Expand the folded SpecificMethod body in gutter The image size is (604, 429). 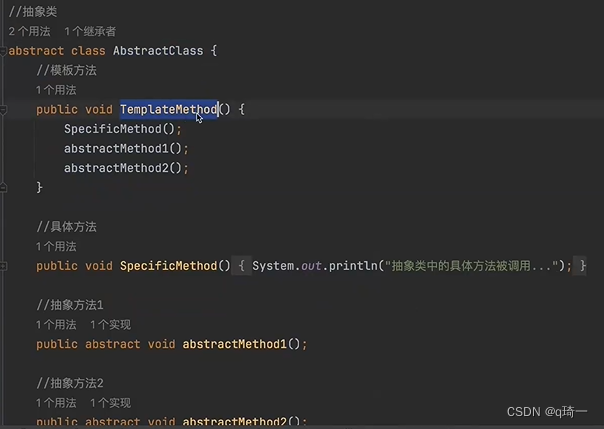point(3,266)
